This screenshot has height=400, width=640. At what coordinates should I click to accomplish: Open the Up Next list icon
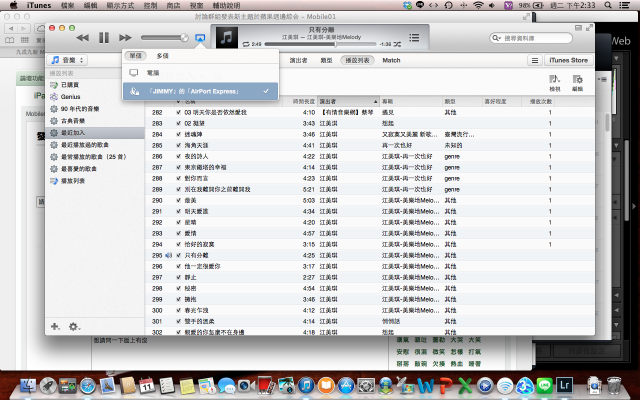pos(414,38)
